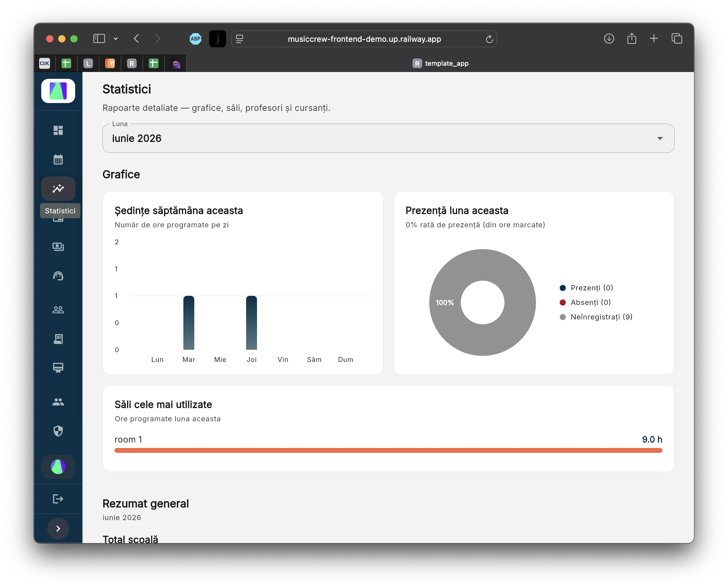The image size is (728, 588).
Task: Switch to the gray R pinned tab
Action: point(132,63)
